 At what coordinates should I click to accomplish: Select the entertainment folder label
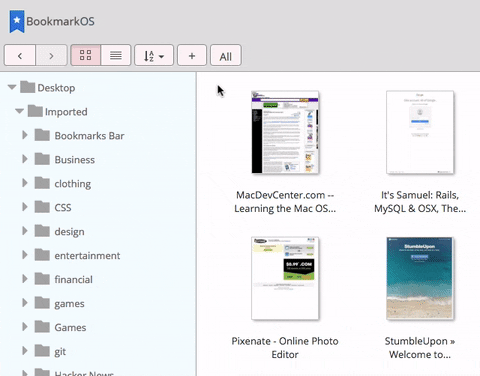click(x=87, y=256)
